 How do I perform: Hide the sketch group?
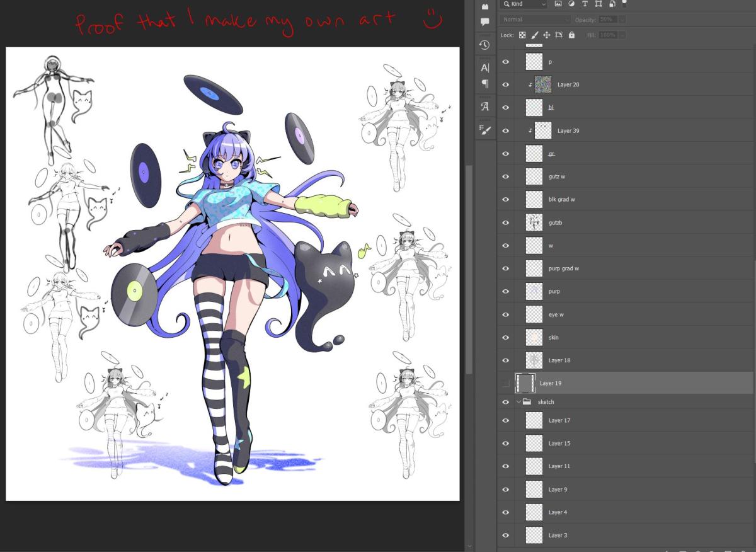tap(505, 402)
